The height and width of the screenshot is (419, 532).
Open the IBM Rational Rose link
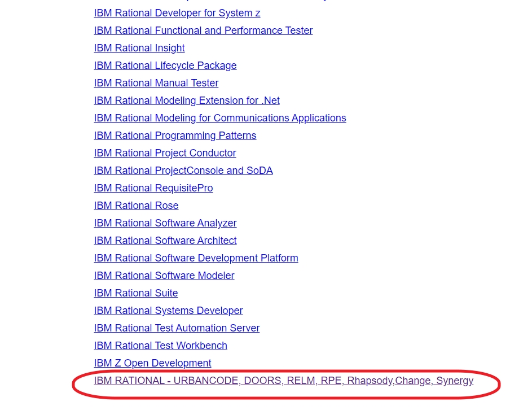[x=136, y=206]
